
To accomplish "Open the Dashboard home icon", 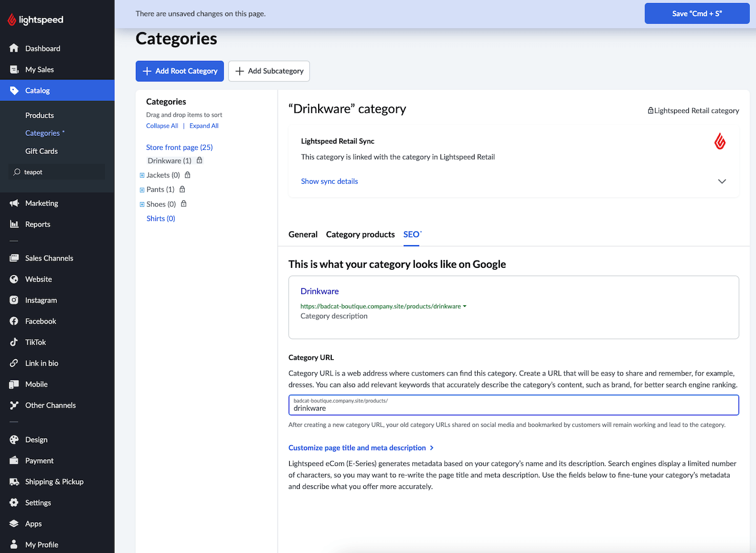I will (14, 48).
